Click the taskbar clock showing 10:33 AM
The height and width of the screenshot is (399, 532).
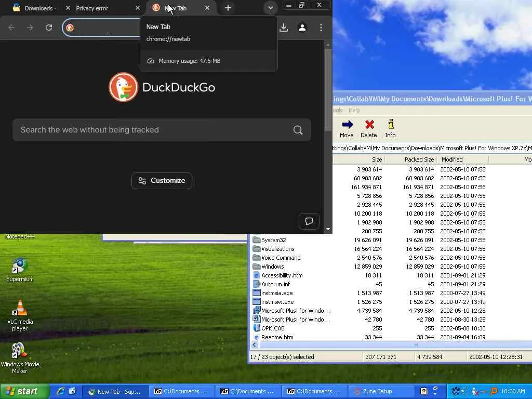513,391
